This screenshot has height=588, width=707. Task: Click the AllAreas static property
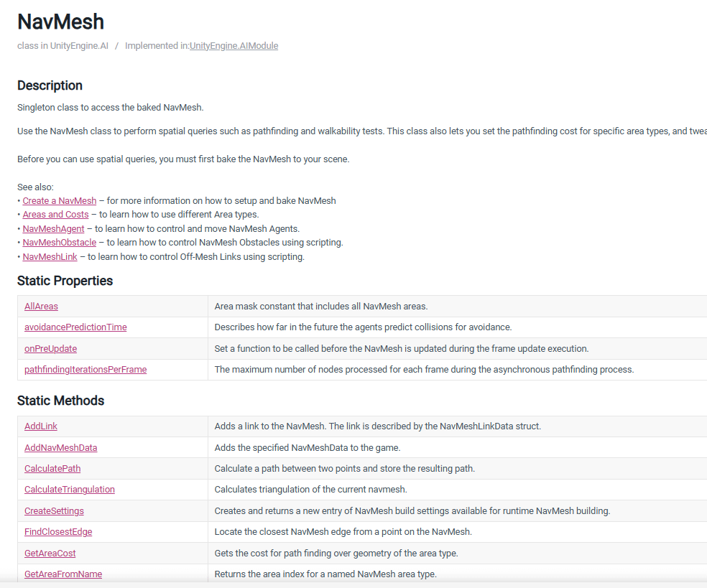pos(41,307)
